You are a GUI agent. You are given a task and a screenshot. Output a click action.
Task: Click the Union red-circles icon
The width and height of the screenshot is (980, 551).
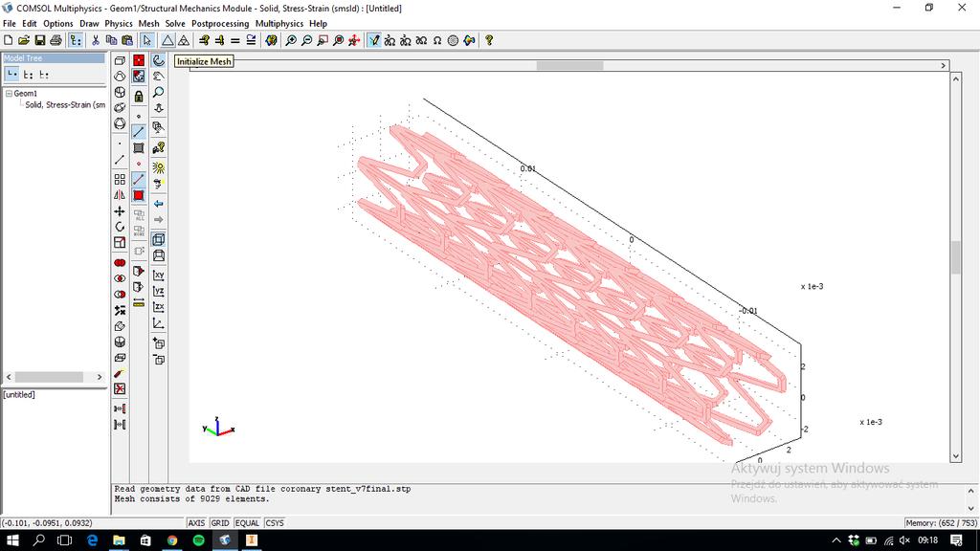click(x=120, y=262)
